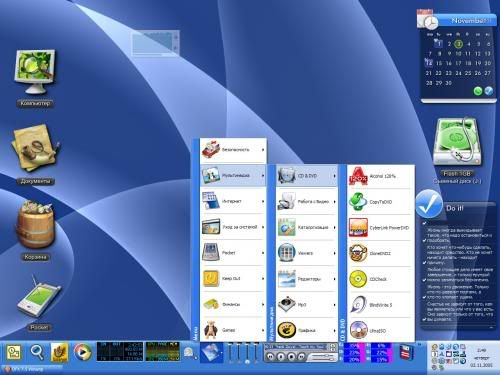Select the circled day 3 in the calendar
The height and width of the screenshot is (375, 500).
(x=459, y=44)
